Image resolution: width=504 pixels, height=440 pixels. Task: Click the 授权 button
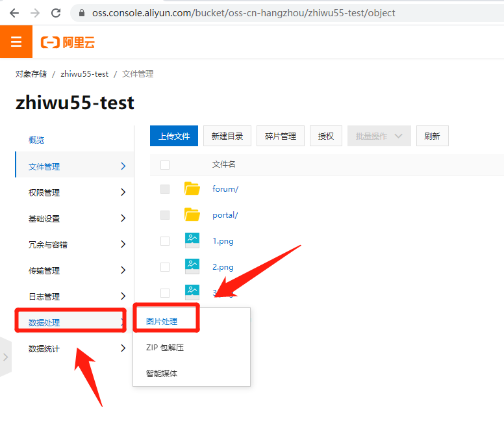pos(326,136)
